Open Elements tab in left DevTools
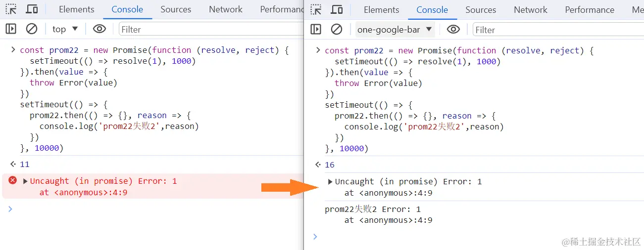Viewport: 644px width, 250px height. click(x=76, y=9)
